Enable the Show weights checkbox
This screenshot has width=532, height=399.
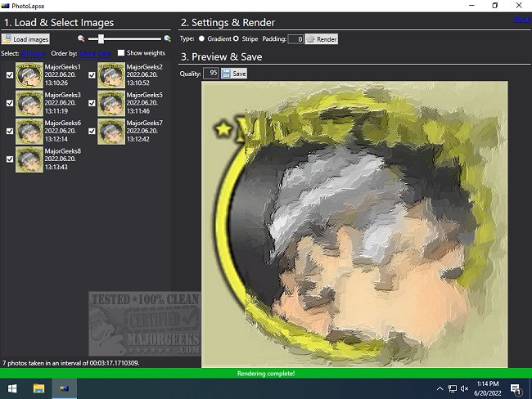121,53
